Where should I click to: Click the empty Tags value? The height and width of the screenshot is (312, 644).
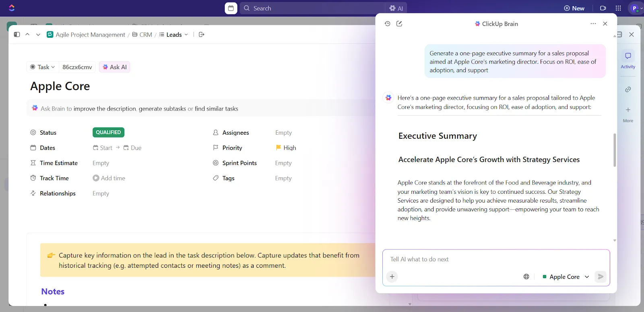283,179
